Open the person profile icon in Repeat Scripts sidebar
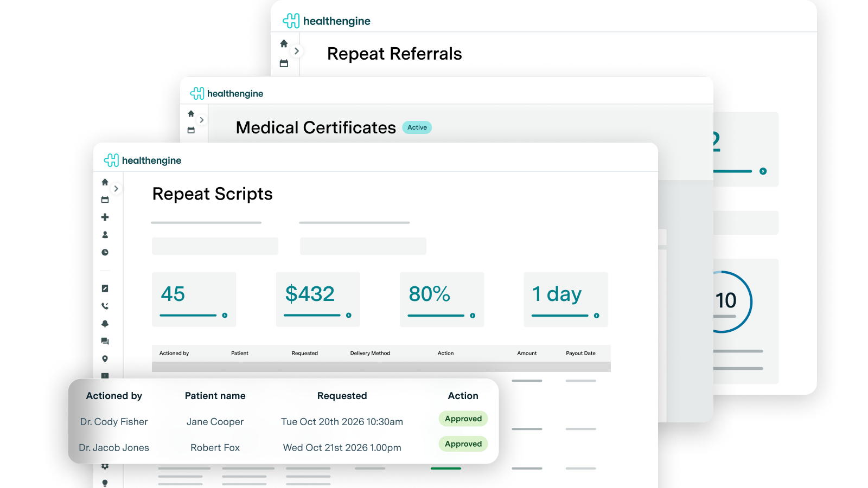Viewport: 868px width, 488px height. point(105,235)
